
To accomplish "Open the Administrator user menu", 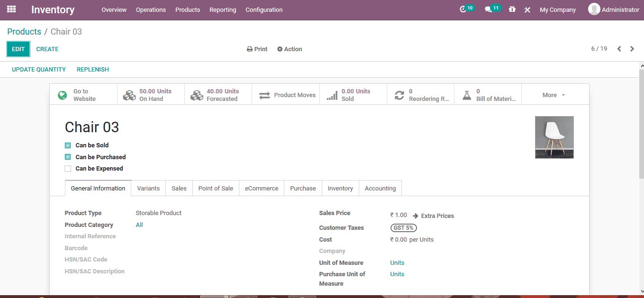I will 614,9.
